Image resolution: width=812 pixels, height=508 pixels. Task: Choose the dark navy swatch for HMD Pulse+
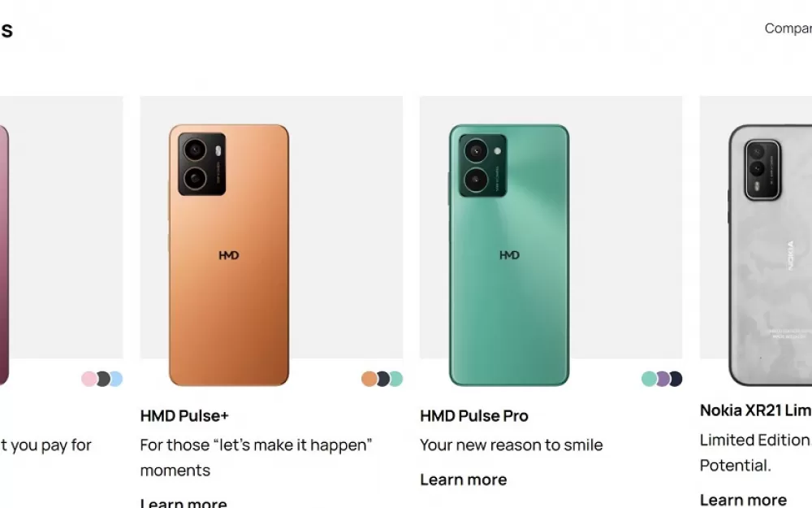[x=383, y=379]
